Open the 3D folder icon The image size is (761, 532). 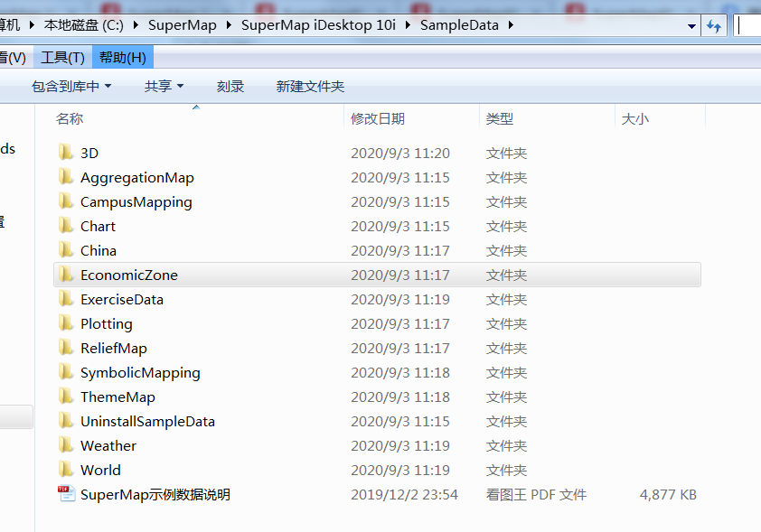coord(65,153)
